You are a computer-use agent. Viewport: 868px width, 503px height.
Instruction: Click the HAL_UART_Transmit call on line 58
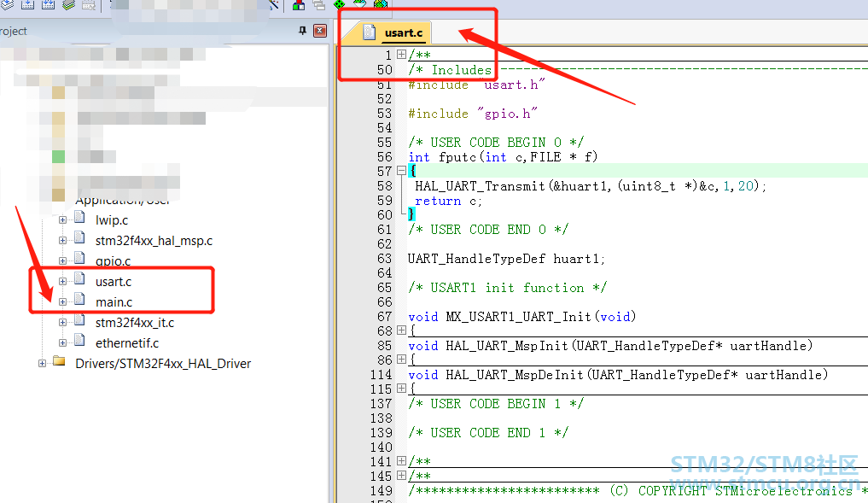coord(590,186)
